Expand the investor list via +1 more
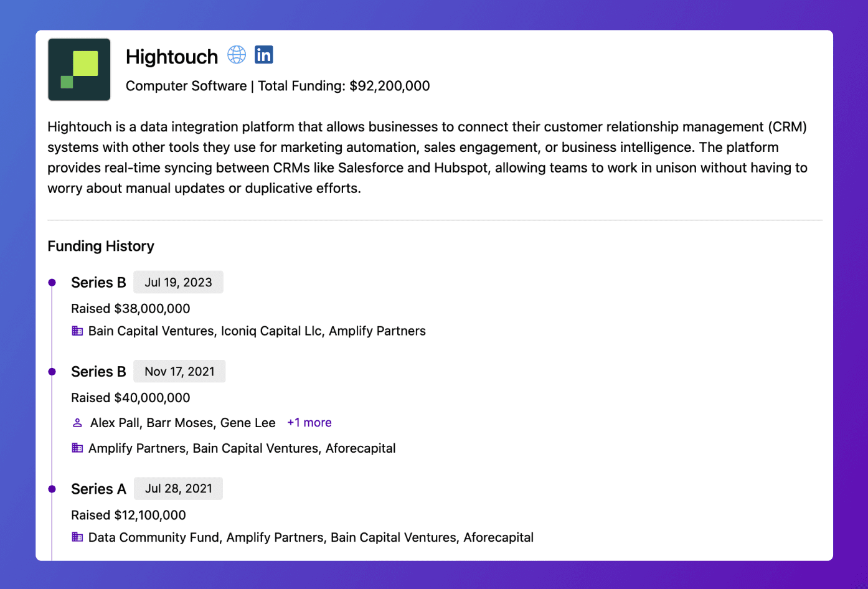Screen dimensions: 868x589 pos(309,423)
